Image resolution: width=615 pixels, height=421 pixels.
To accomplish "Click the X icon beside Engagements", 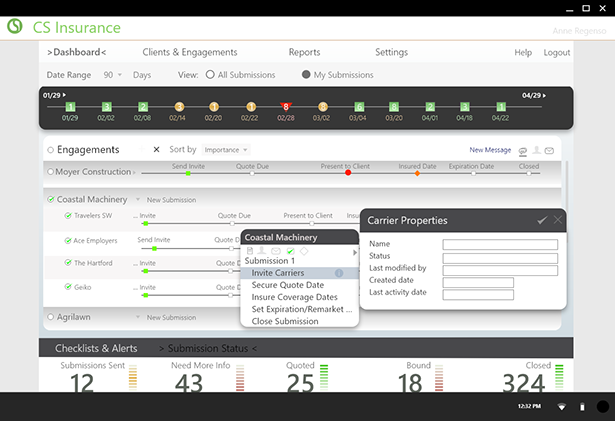I will click(x=156, y=150).
